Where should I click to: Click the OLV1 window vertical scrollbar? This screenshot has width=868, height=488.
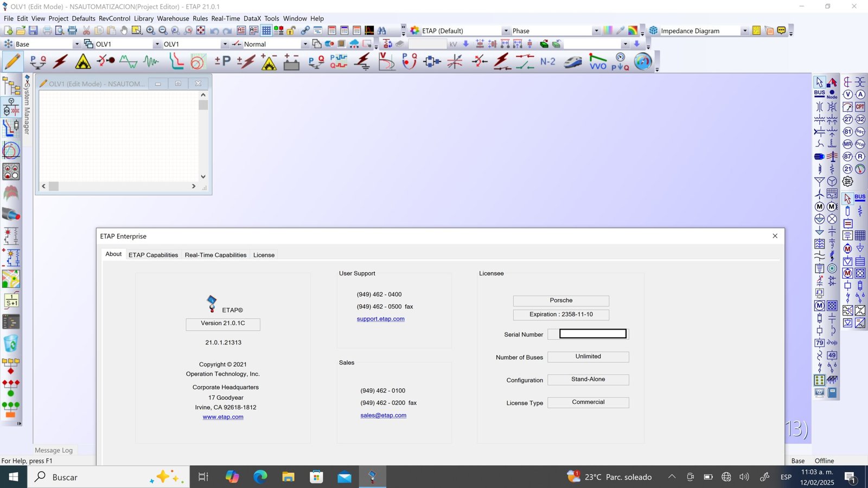203,136
